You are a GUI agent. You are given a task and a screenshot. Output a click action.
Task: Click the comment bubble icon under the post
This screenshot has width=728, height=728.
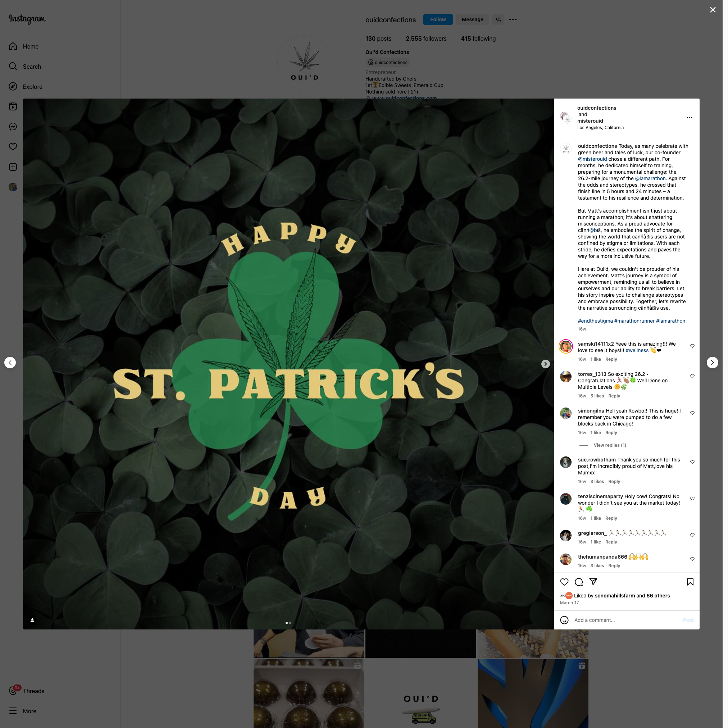[x=579, y=582]
